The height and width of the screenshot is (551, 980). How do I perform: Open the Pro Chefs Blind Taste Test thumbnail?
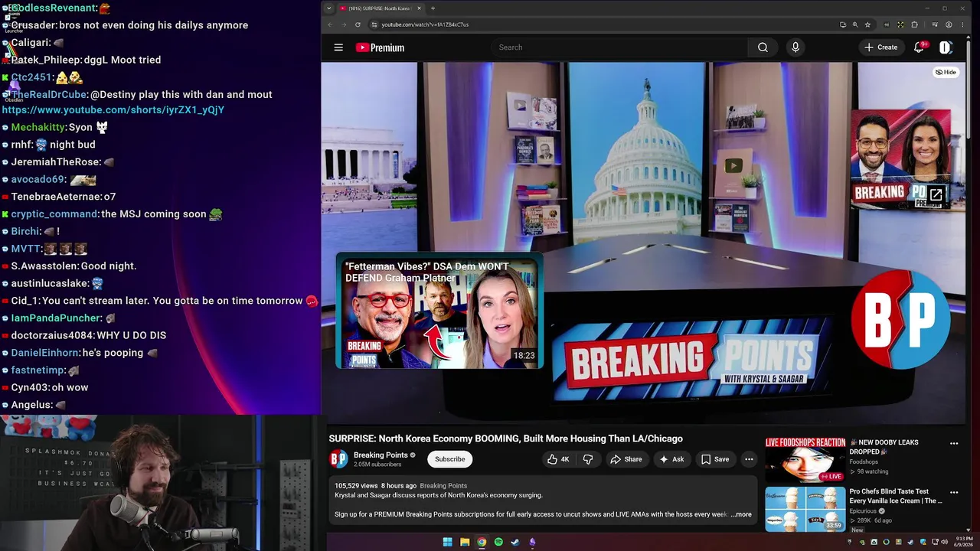(805, 509)
